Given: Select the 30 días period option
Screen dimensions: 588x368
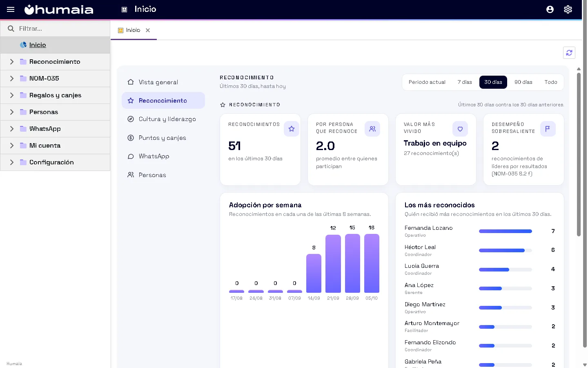Looking at the screenshot, I should click(x=493, y=82).
